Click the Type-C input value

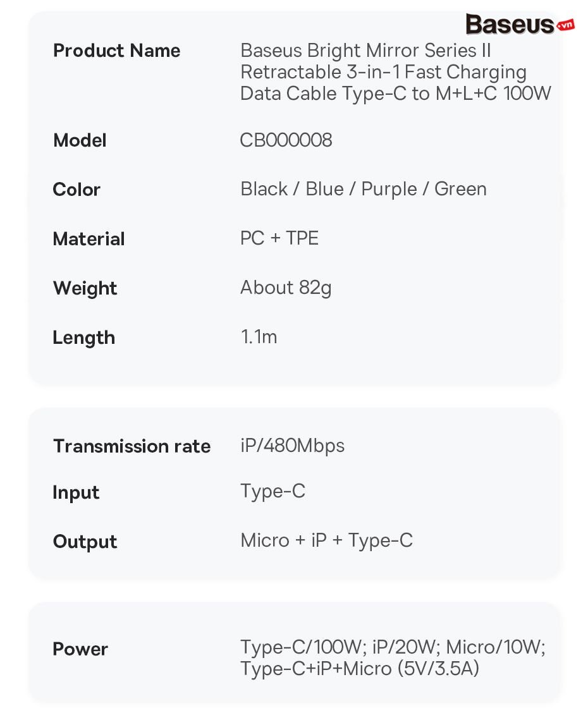tap(273, 492)
